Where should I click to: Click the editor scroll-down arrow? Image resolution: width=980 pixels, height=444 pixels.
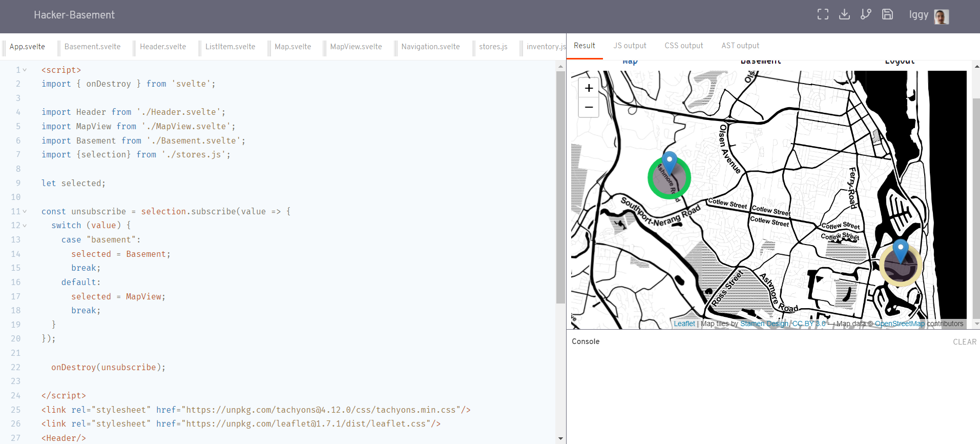pyautogui.click(x=560, y=439)
